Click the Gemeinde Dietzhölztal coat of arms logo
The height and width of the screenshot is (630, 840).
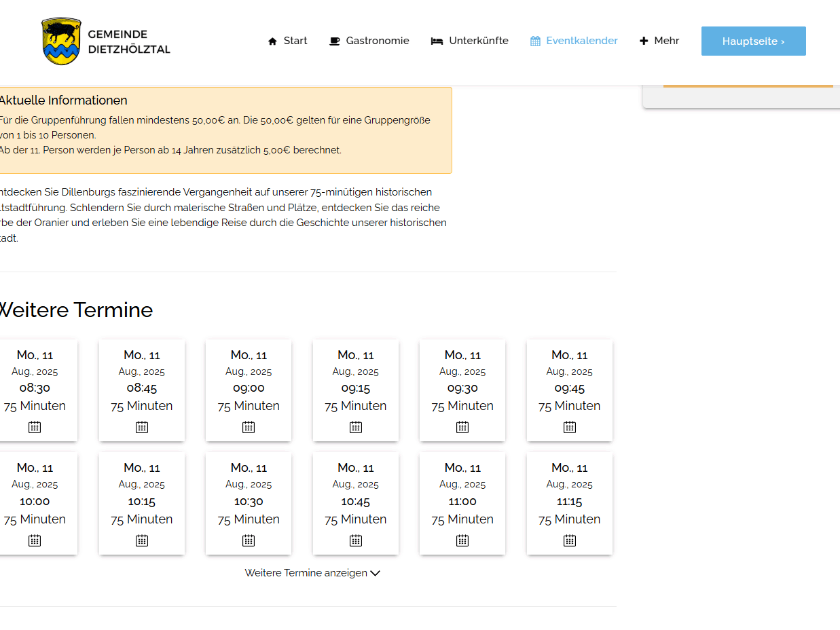click(x=61, y=41)
